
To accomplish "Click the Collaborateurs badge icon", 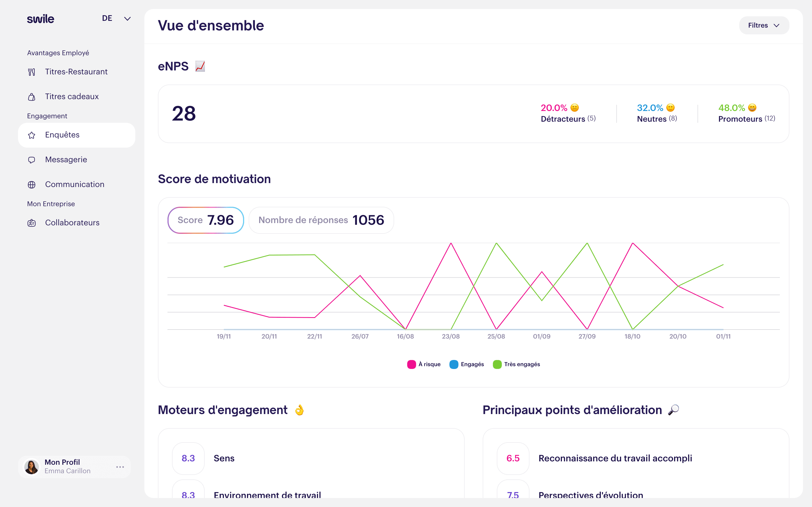I will click(32, 223).
